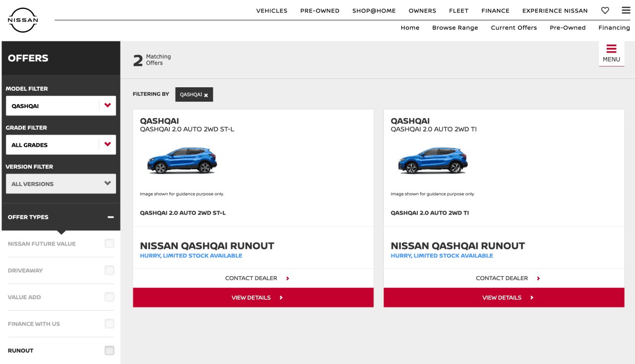Click the TI Nissan Qashqai Runout heading
Image resolution: width=635 pixels, height=364 pixels.
(458, 246)
